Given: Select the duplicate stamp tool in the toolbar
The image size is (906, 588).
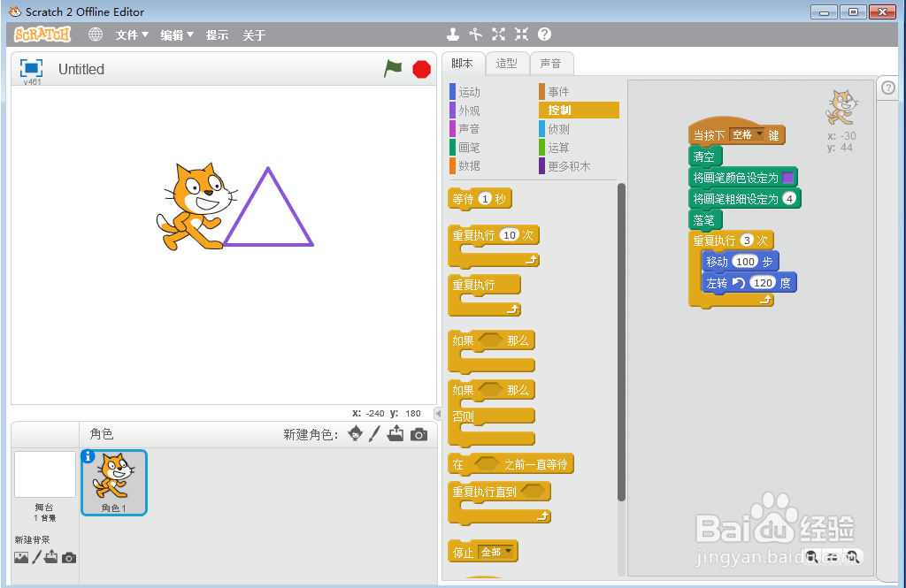Looking at the screenshot, I should tap(453, 34).
